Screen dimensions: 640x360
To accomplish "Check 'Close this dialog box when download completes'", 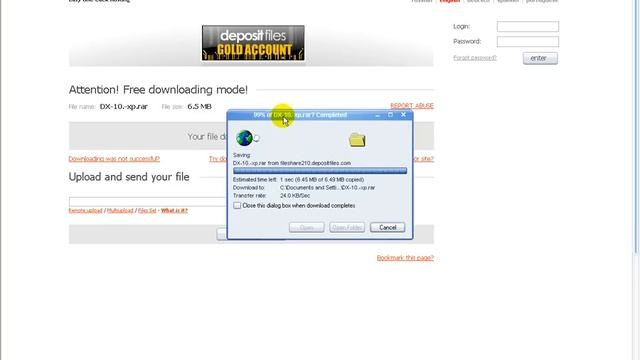I will [237, 205].
